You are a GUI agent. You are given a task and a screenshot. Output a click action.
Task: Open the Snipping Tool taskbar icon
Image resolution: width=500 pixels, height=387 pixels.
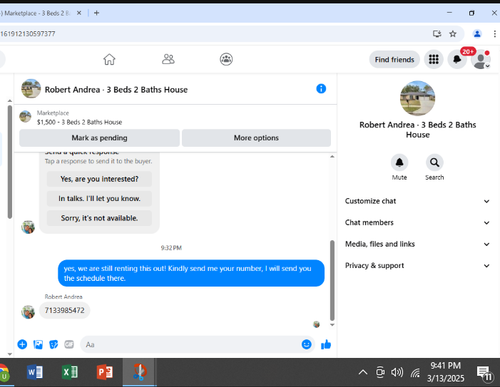click(139, 372)
